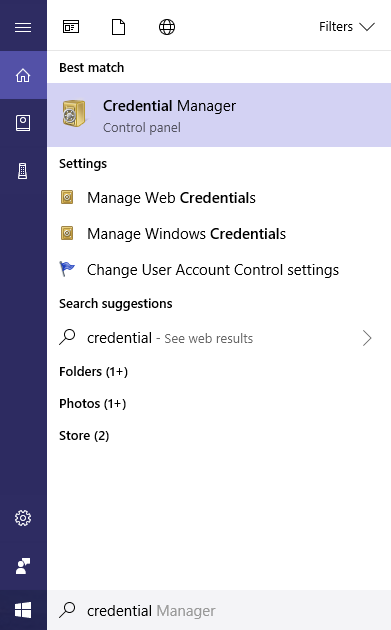Expand the Folders (1+) group
The image size is (391, 630).
(93, 372)
